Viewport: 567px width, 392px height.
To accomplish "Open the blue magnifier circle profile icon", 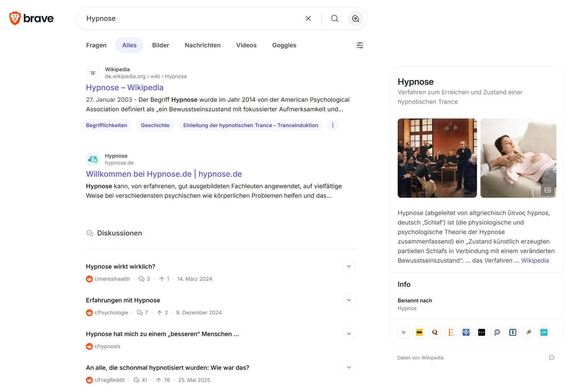I will coord(497,332).
